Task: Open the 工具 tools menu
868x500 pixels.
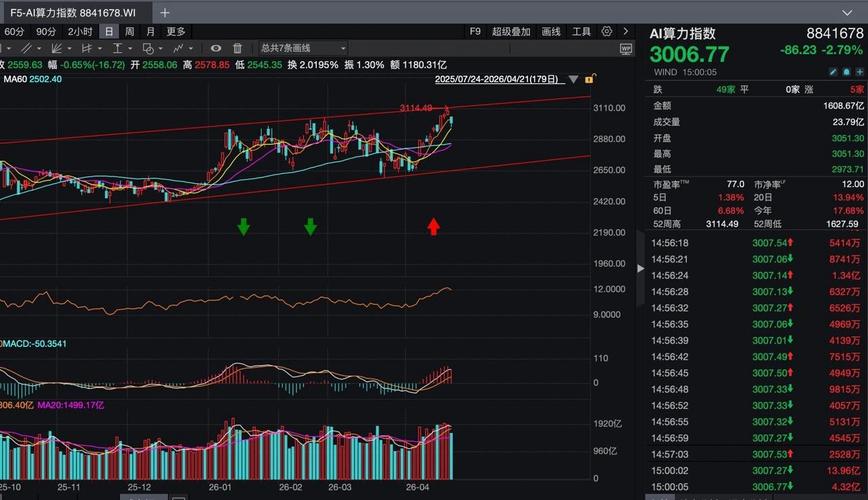Action: click(581, 32)
